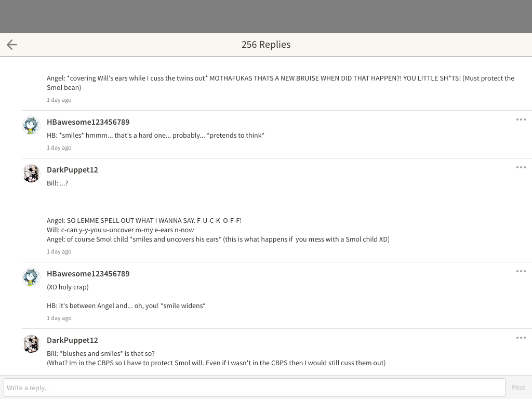The height and width of the screenshot is (399, 532).
Task: Click "1 day ago" under "smile widens" reply
Action: coord(59,318)
